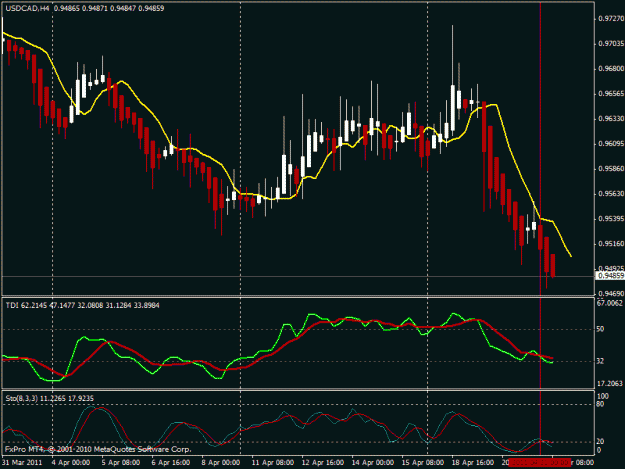Click the 15 Apr 08:00 time label
625x469 pixels.
click(423, 463)
